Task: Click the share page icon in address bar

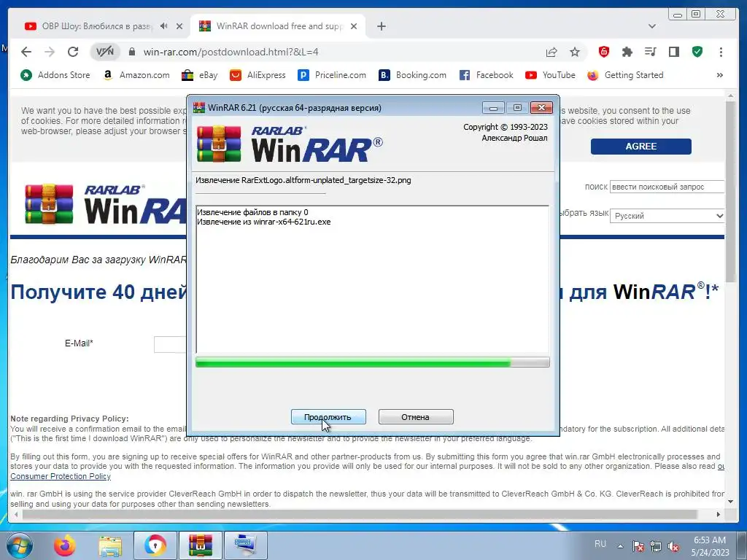Action: click(551, 52)
